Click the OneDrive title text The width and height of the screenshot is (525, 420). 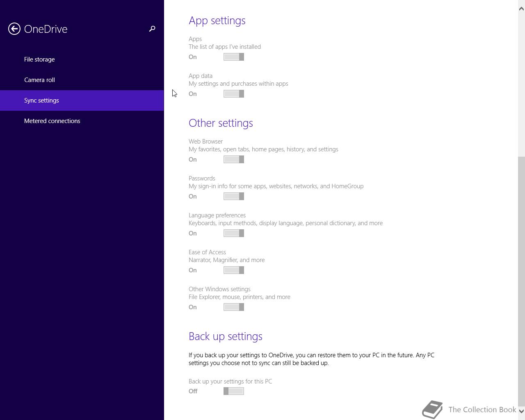[x=46, y=29]
